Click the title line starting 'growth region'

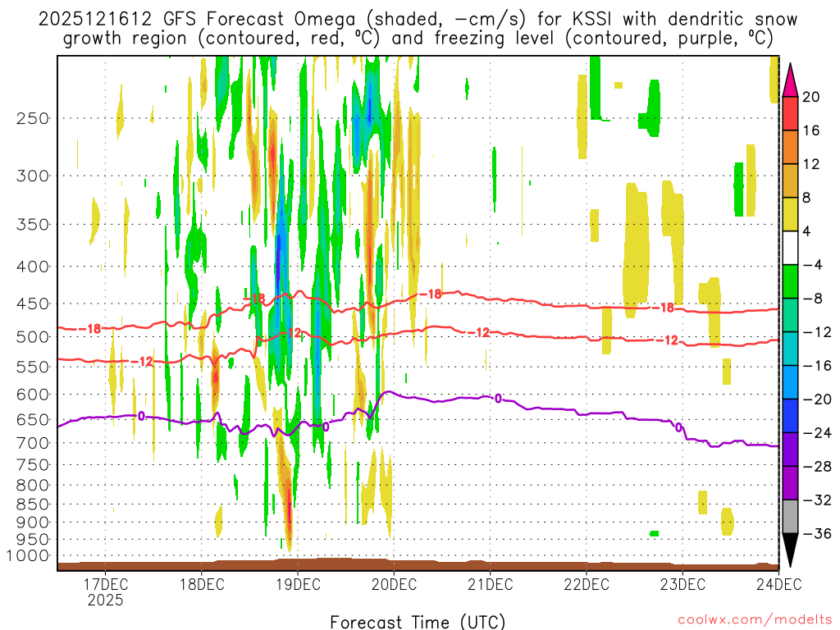click(418, 39)
